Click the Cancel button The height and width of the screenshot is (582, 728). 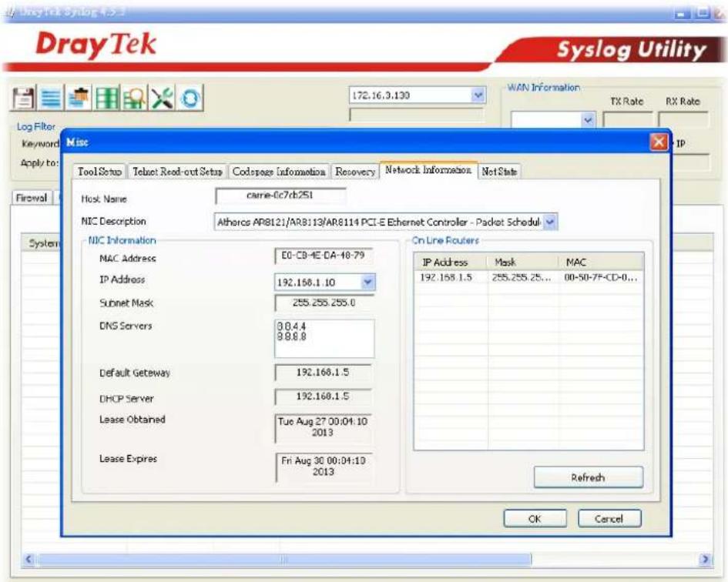(609, 518)
